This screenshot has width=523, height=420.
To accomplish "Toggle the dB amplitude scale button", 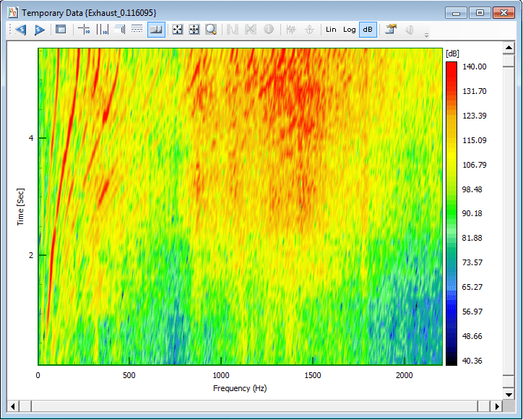I will [x=368, y=30].
